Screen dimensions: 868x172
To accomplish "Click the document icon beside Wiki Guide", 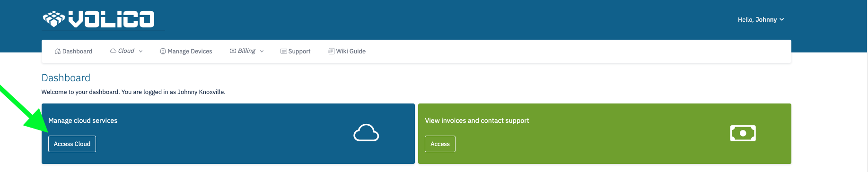I will [332, 51].
